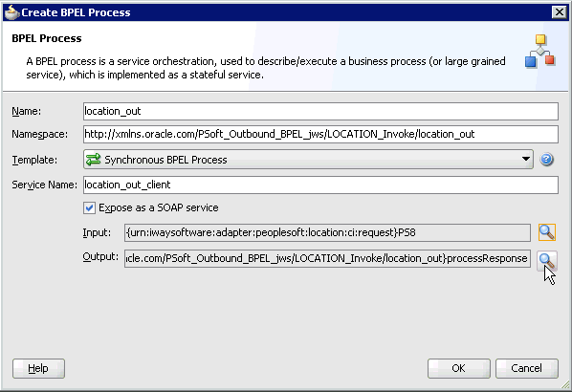Viewport: 572px width, 392px height.
Task: Cancel the Create BPEL Process dialog
Action: (x=526, y=368)
